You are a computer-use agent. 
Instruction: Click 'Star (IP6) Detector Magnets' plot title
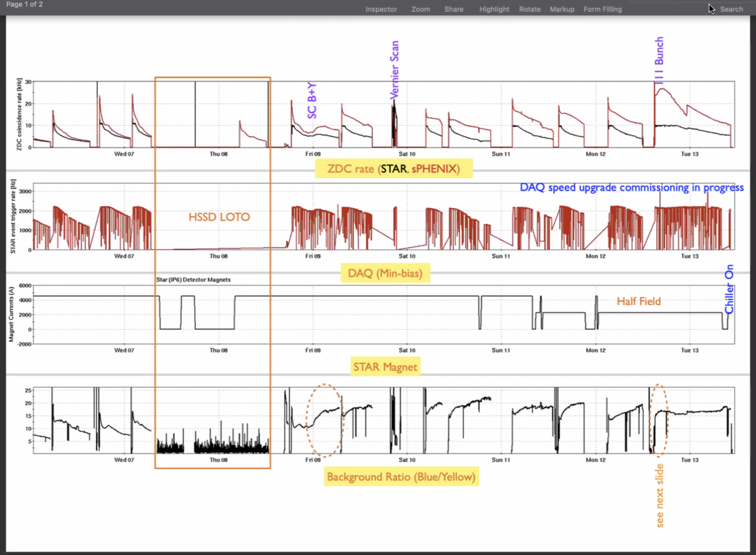point(194,280)
